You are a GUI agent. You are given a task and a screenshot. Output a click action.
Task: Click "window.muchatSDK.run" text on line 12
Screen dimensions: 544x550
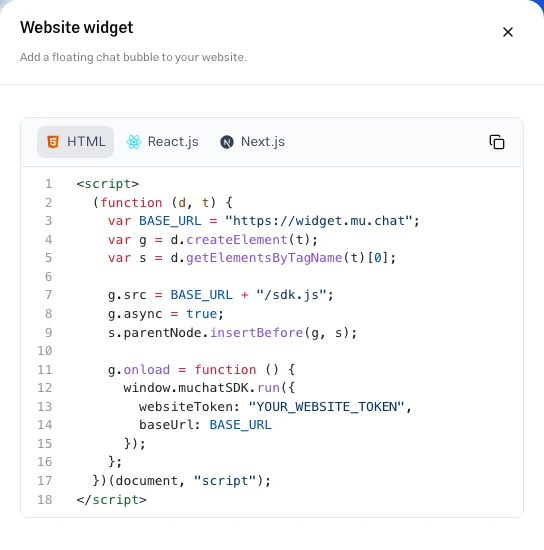pyautogui.click(x=201, y=388)
